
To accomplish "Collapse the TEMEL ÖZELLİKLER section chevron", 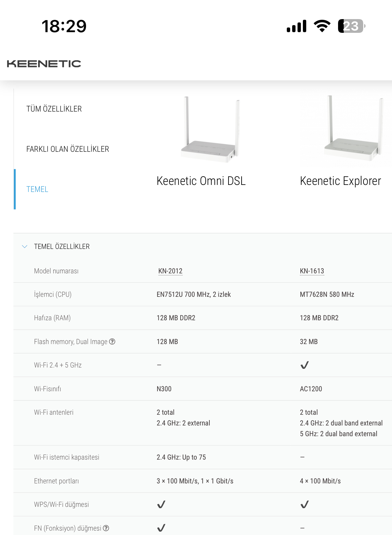I will click(x=24, y=247).
